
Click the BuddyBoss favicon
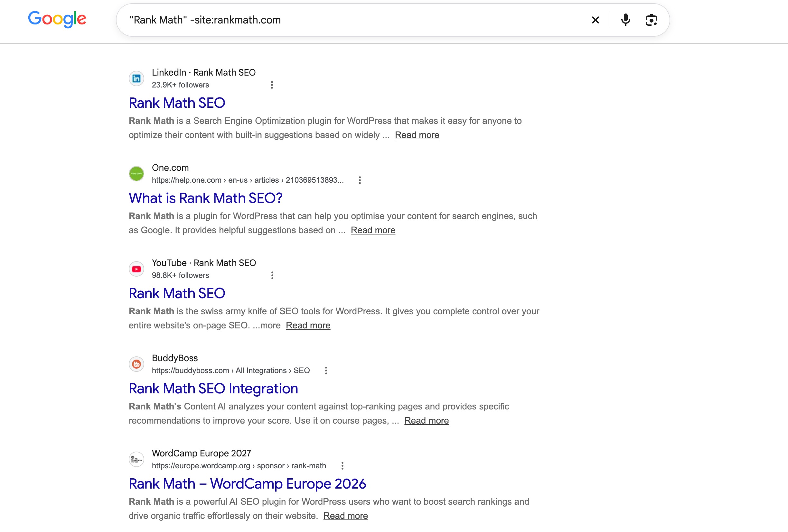click(x=136, y=364)
